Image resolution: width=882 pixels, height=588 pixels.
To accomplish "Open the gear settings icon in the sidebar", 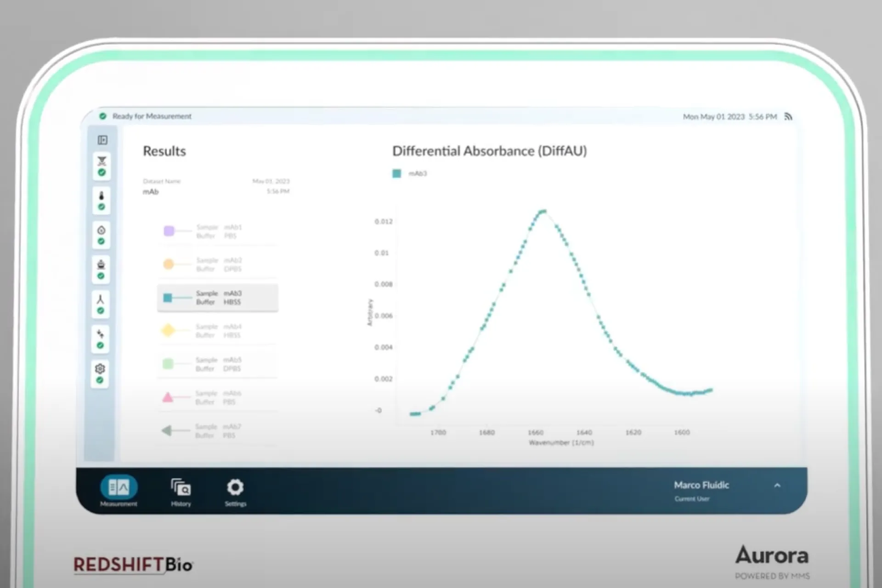I will [x=100, y=368].
